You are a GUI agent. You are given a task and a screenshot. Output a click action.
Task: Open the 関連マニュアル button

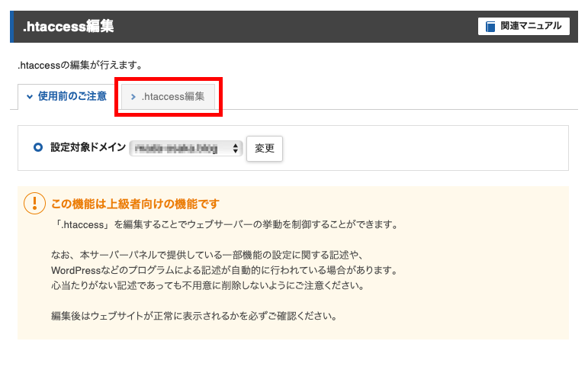click(523, 26)
